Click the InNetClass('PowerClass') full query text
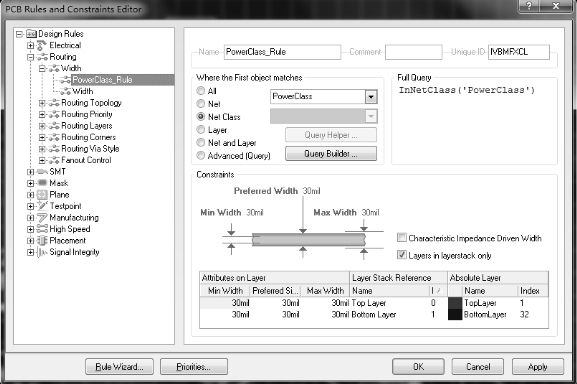 pyautogui.click(x=467, y=90)
